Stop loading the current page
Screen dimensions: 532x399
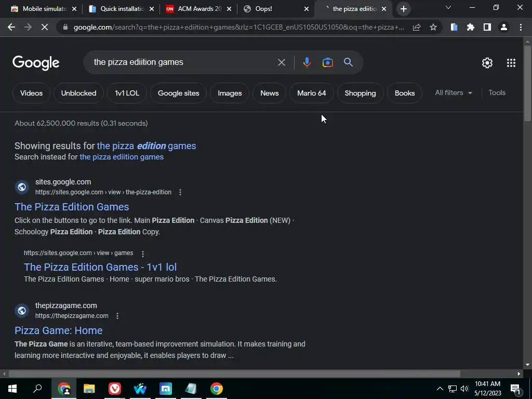point(45,27)
